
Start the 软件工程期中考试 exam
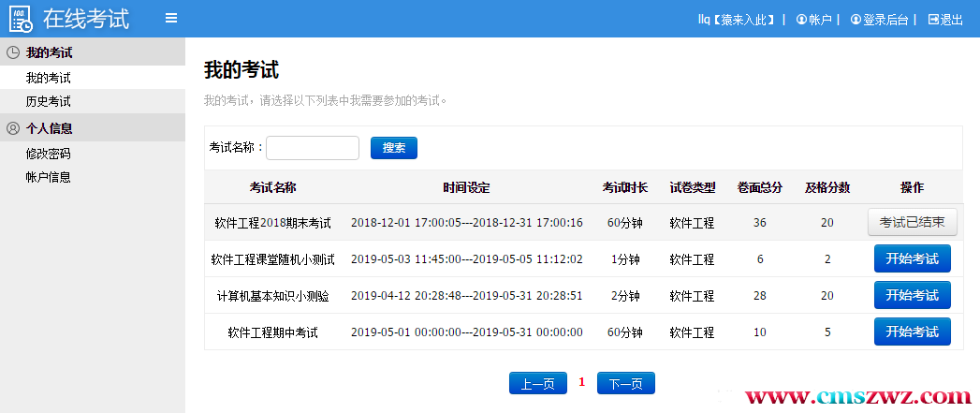(x=912, y=332)
